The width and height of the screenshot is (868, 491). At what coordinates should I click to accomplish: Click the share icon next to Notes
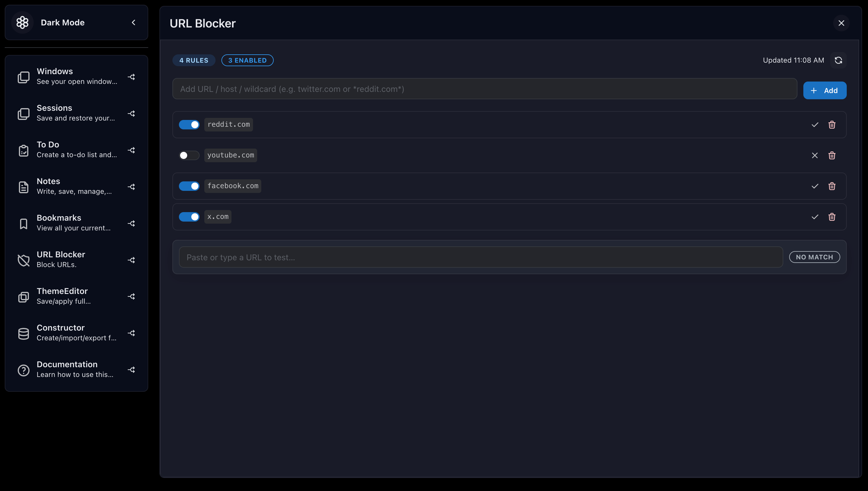pyautogui.click(x=131, y=187)
